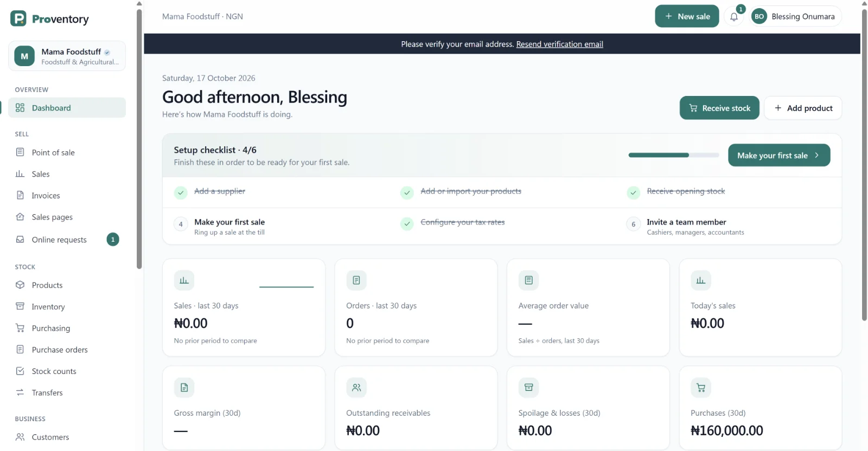This screenshot has height=451, width=868.
Task: Open the Mama Foodstuff store switcher
Action: (67, 56)
